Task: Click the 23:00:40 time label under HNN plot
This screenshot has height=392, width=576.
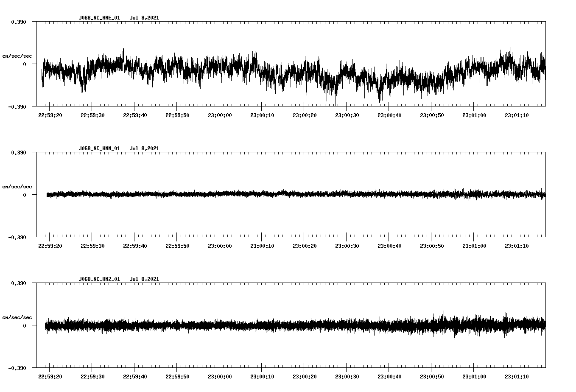Action: tap(389, 246)
